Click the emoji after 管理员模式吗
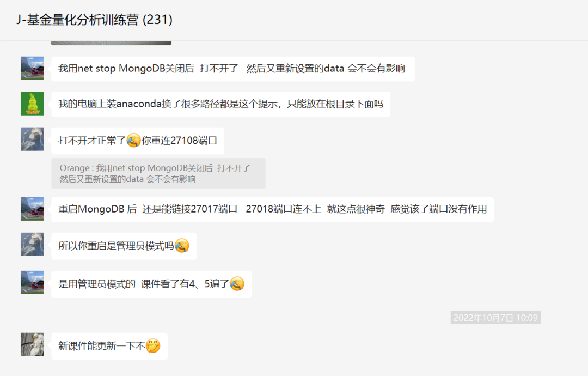The height and width of the screenshot is (376, 588). [x=182, y=246]
